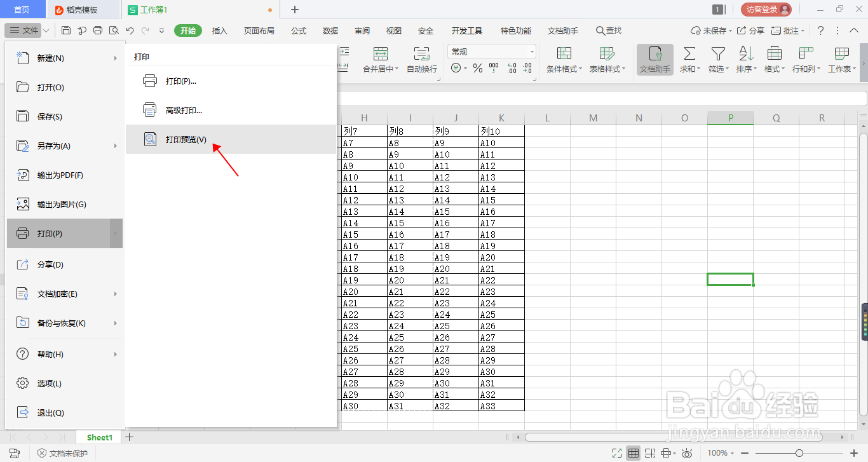Click percent style icon

[478, 68]
